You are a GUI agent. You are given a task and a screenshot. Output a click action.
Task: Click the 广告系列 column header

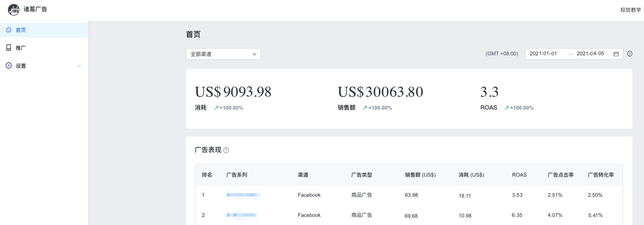[237, 175]
